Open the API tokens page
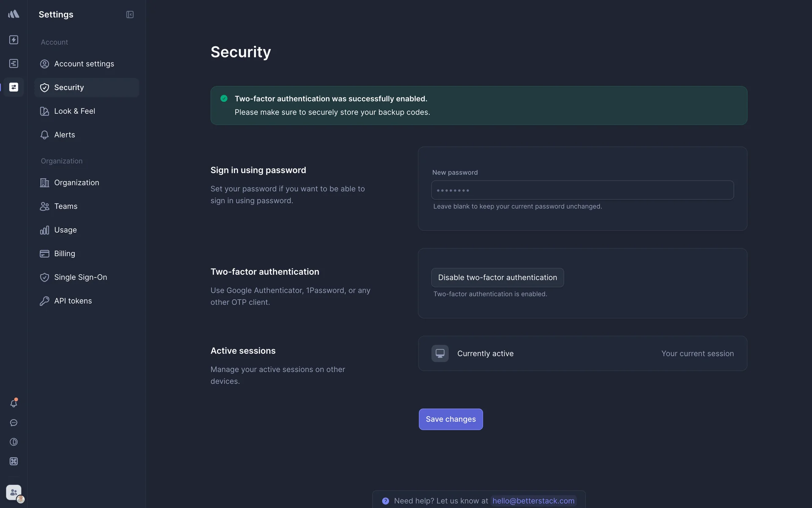 point(73,301)
